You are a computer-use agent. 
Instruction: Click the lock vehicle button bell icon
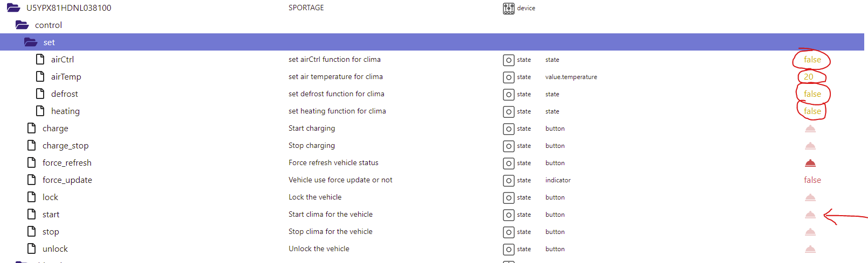click(810, 197)
